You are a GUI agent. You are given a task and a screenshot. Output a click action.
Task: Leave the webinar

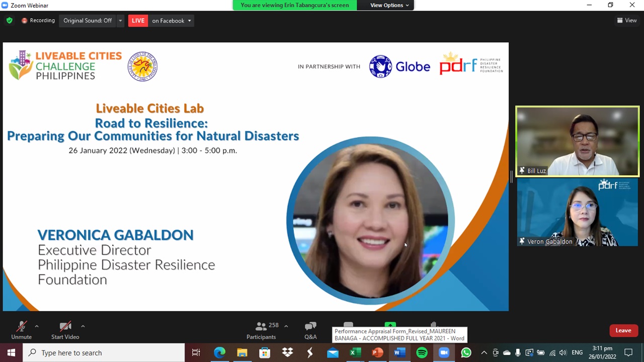[x=623, y=330]
